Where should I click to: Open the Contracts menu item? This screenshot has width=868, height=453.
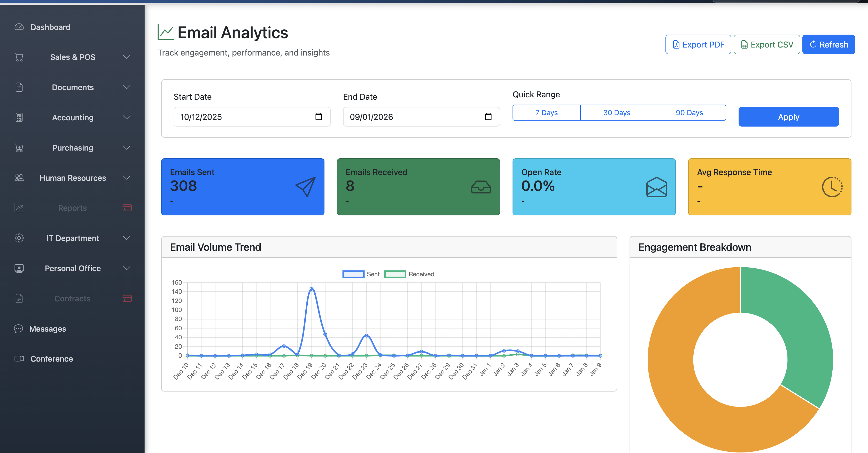pyautogui.click(x=72, y=298)
